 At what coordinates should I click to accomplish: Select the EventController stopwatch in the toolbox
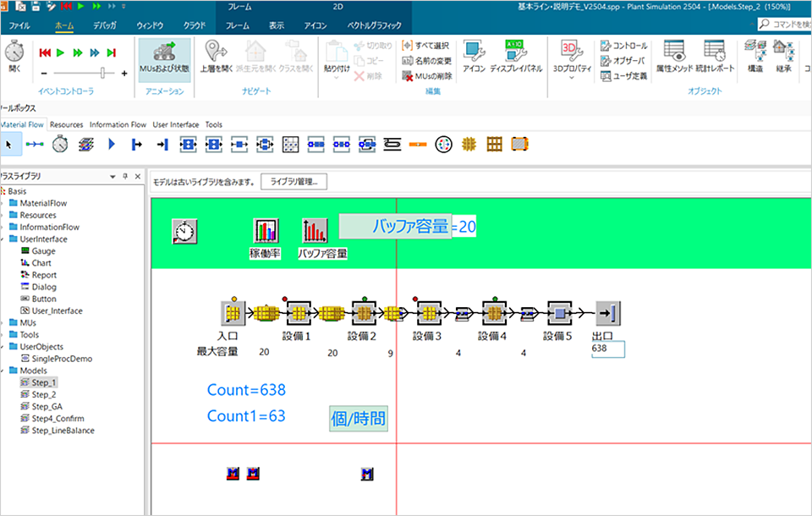(59, 145)
